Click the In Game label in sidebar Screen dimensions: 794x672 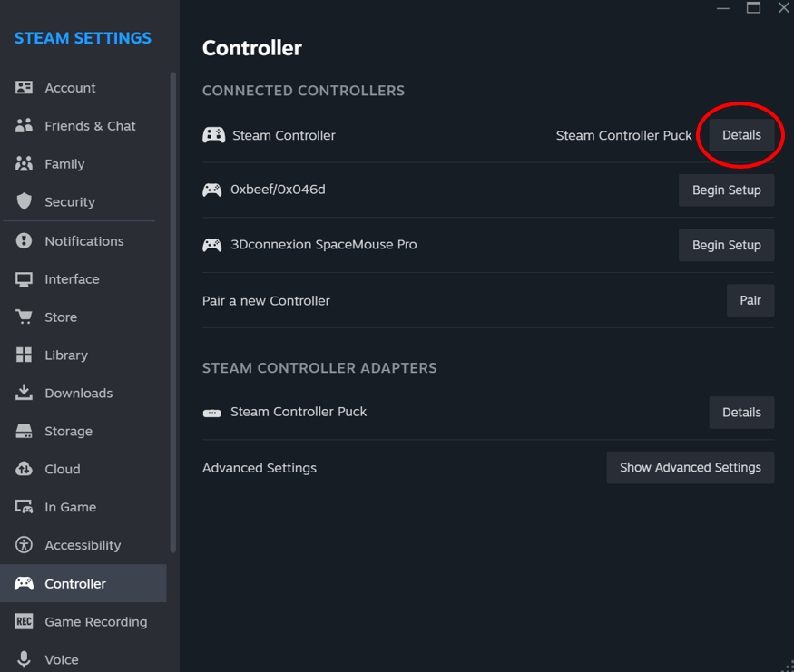point(71,507)
